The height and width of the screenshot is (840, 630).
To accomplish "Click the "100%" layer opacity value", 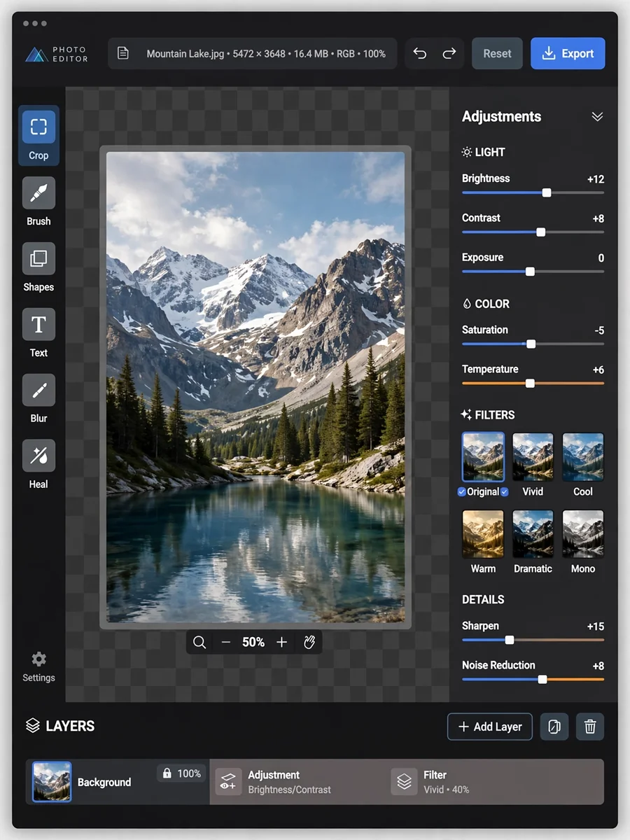I will click(189, 773).
